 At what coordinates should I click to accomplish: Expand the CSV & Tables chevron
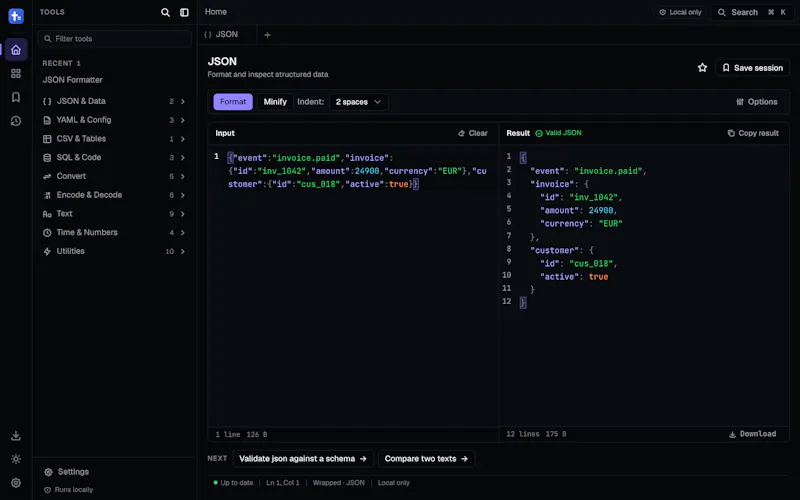(183, 139)
